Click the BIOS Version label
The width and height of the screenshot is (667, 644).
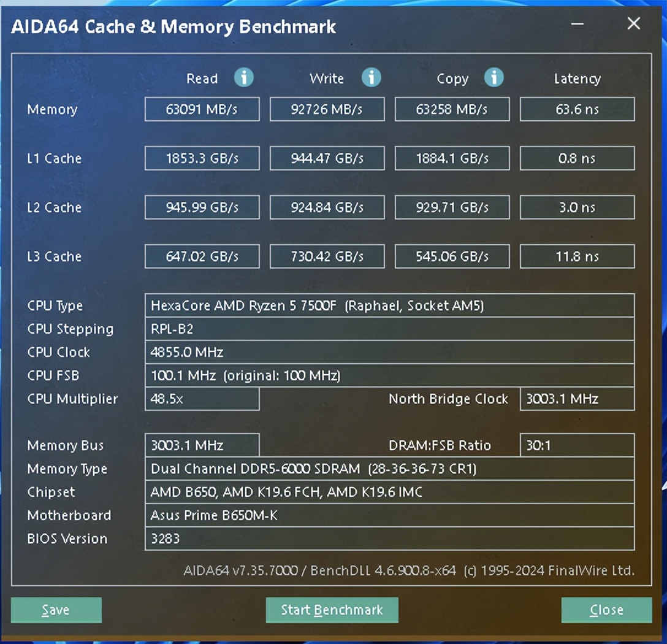coord(67,539)
